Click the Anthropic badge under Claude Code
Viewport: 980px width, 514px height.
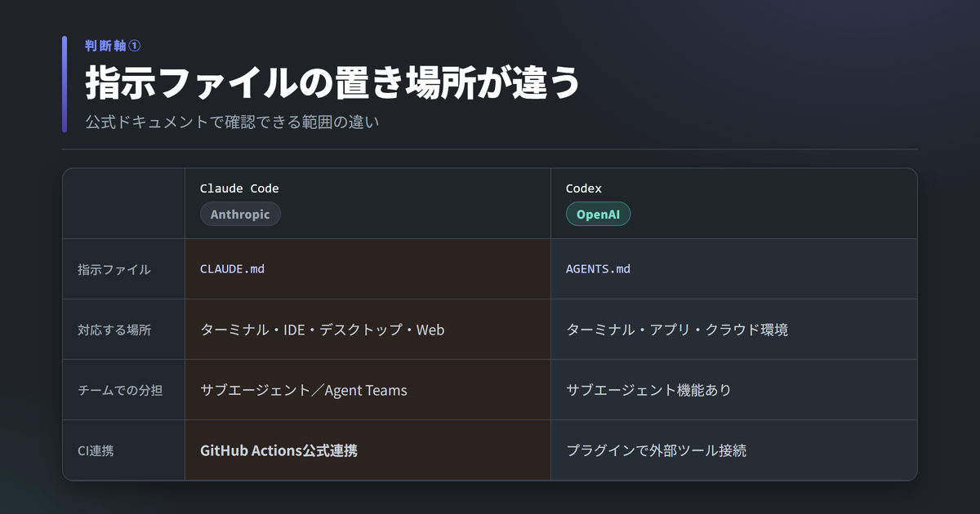(x=240, y=214)
